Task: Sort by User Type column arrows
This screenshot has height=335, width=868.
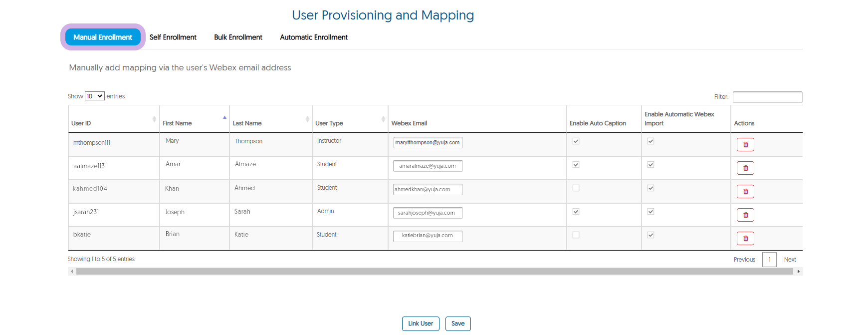Action: [x=383, y=119]
